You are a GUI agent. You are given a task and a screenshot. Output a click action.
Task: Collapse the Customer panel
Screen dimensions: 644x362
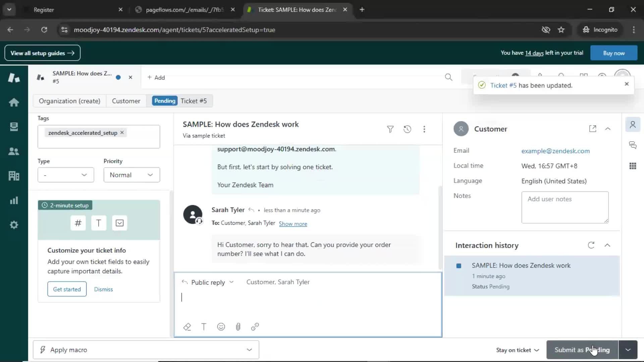608,129
